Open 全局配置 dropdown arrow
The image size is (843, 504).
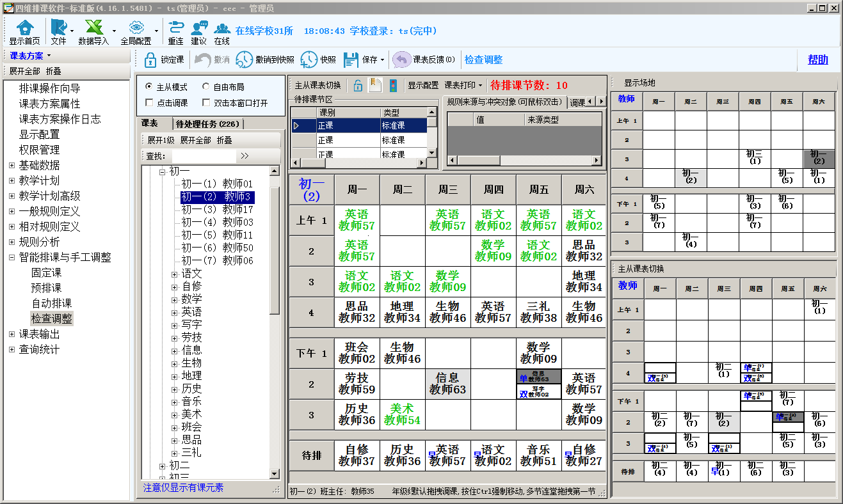(x=157, y=31)
